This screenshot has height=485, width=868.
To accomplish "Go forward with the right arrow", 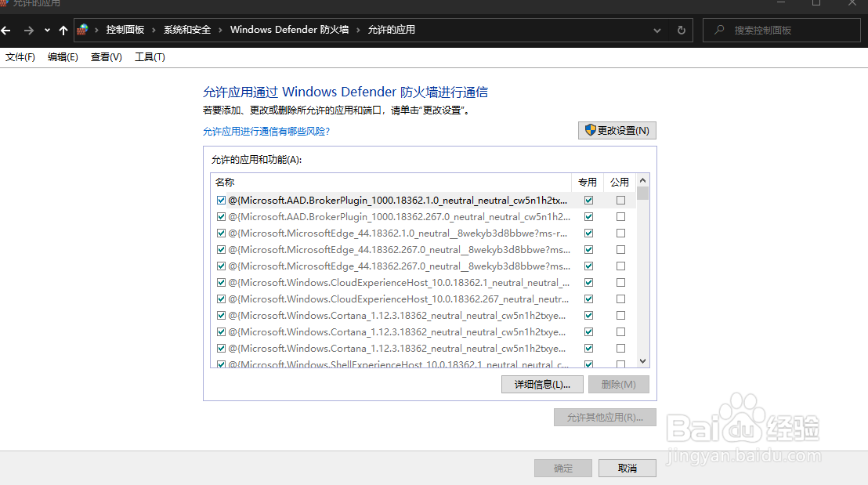I will coord(29,31).
